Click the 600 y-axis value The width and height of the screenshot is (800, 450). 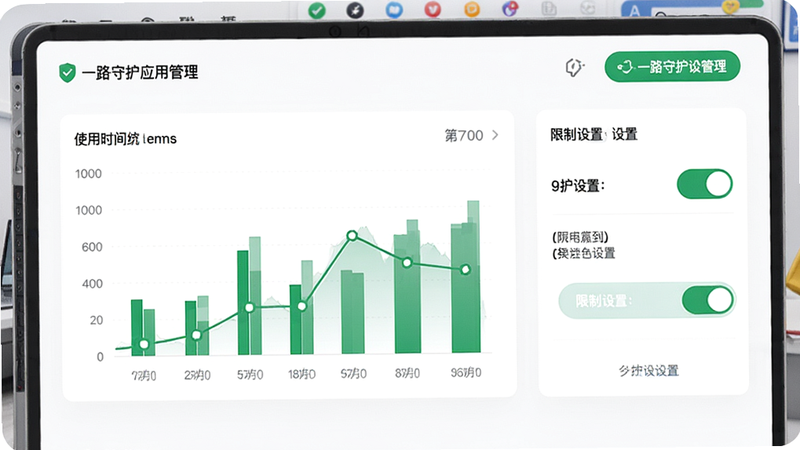click(92, 247)
